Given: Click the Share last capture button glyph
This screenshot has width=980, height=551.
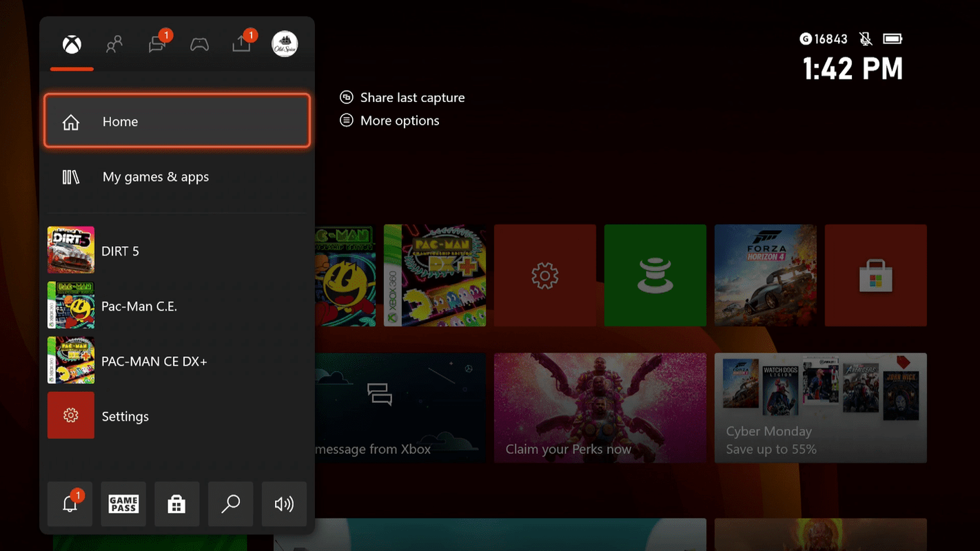Looking at the screenshot, I should coord(347,98).
